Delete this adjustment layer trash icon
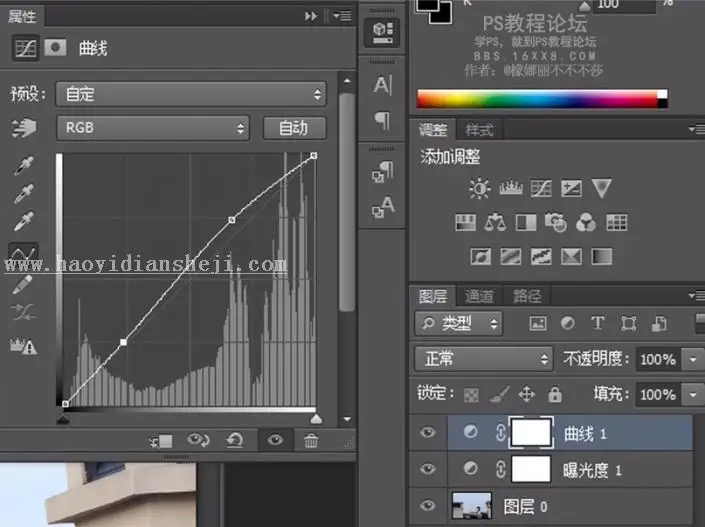The image size is (705, 527). pyautogui.click(x=311, y=440)
